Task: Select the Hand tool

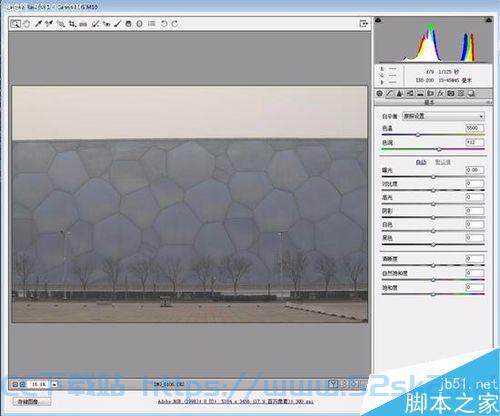Action: [x=27, y=24]
